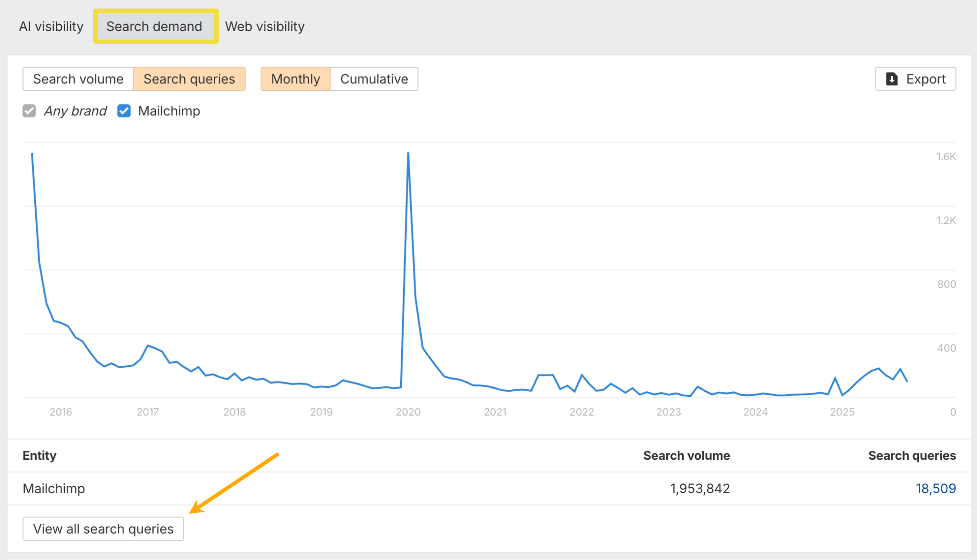Switch chart to Monthly view

[295, 79]
